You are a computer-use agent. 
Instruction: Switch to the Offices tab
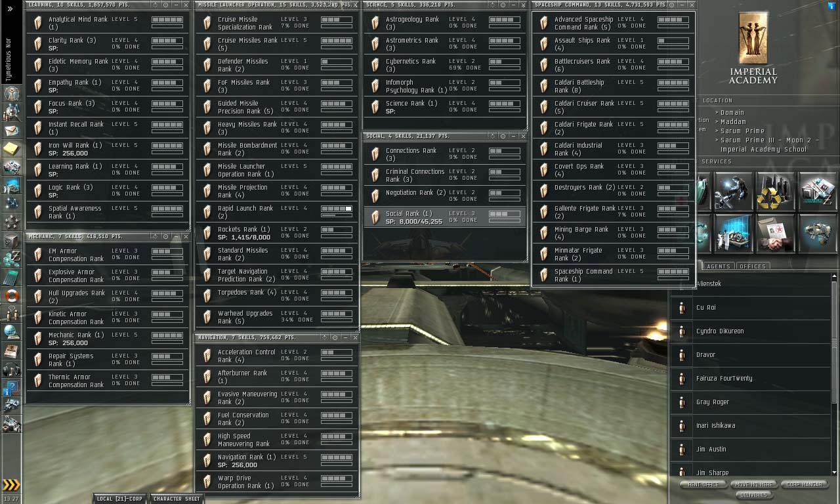tap(752, 266)
